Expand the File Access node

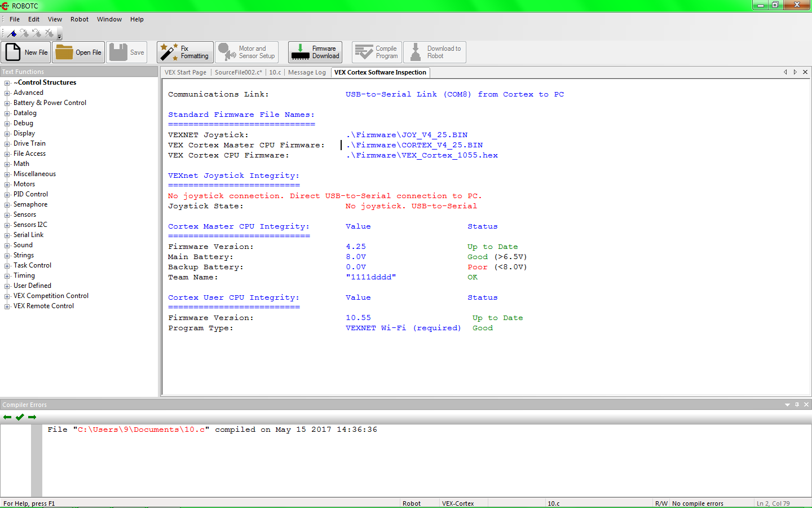point(7,154)
